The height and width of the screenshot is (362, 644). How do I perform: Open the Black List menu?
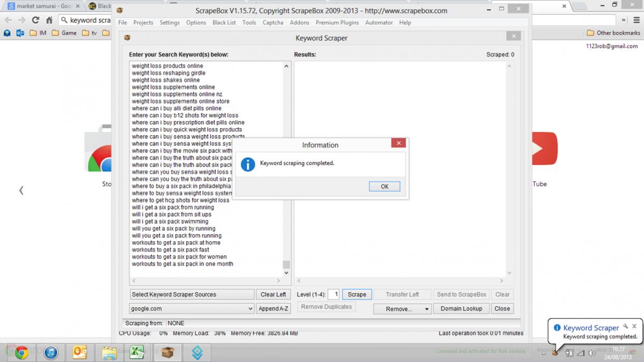(224, 23)
